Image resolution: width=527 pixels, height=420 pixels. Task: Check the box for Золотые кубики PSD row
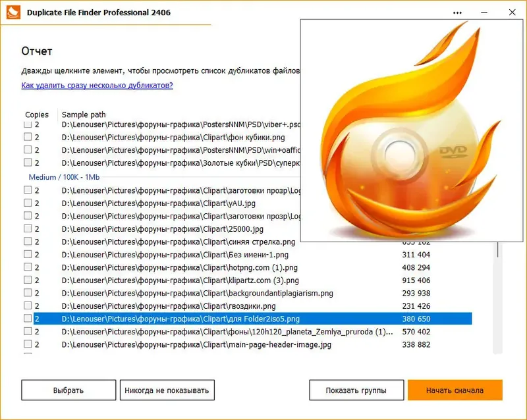28,163
